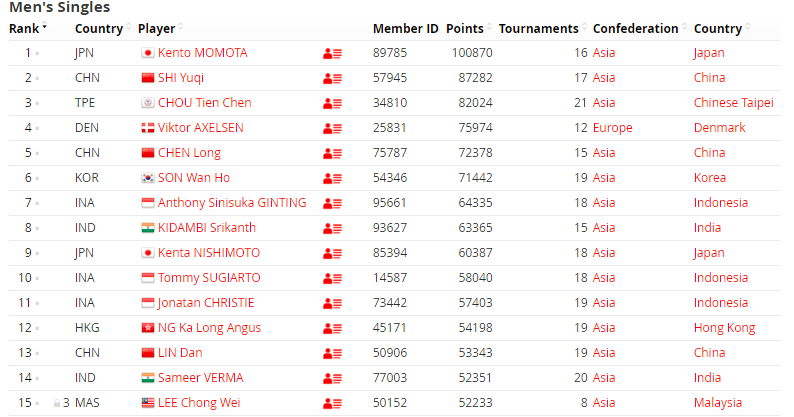This screenshot has width=794, height=417.
Task: Click the Denmark flag next to Viktor AXELSEN
Action: tap(147, 128)
